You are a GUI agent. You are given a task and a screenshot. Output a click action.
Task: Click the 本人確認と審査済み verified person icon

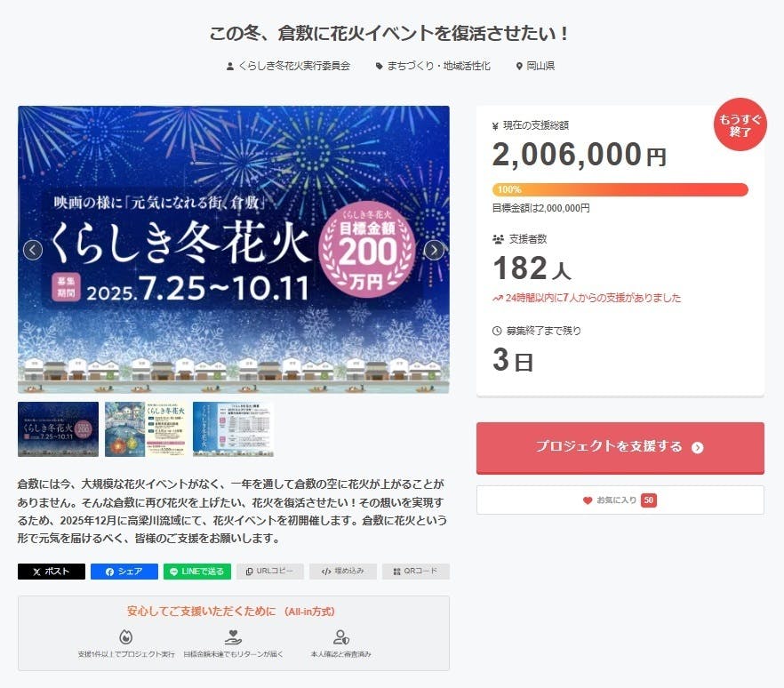tap(340, 636)
